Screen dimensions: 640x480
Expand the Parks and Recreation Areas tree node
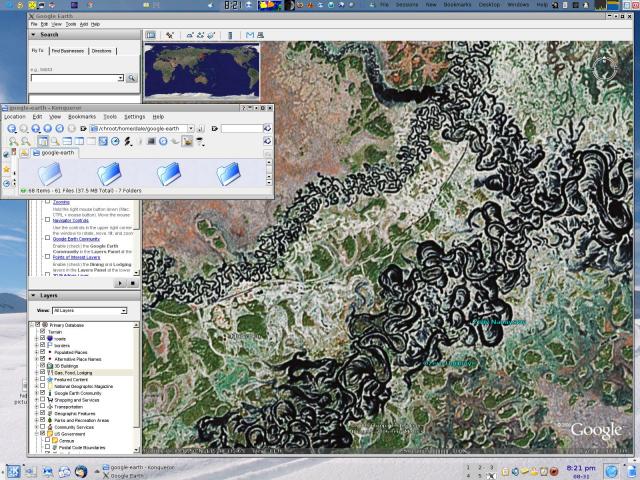(x=36, y=420)
